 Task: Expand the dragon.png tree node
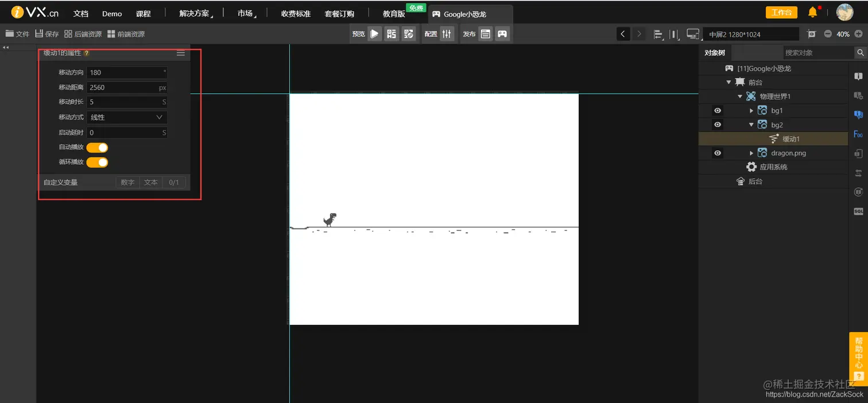(x=751, y=153)
